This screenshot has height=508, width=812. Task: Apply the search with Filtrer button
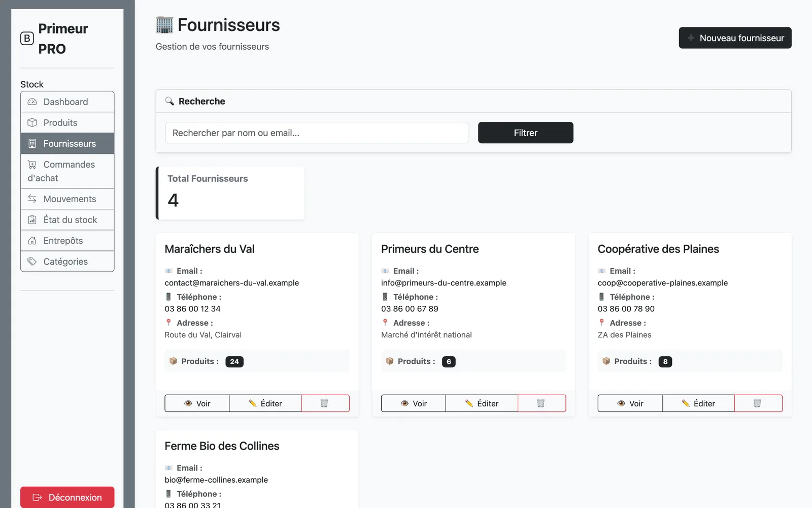(526, 133)
